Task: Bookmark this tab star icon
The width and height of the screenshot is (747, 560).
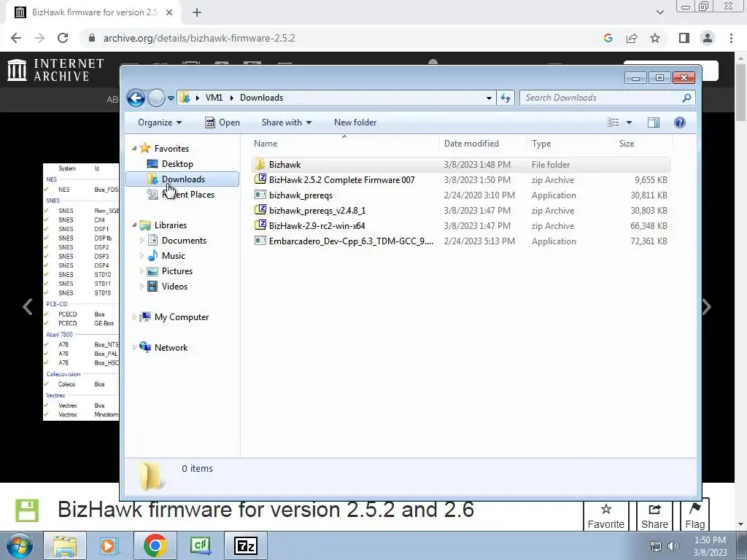Action: [655, 38]
